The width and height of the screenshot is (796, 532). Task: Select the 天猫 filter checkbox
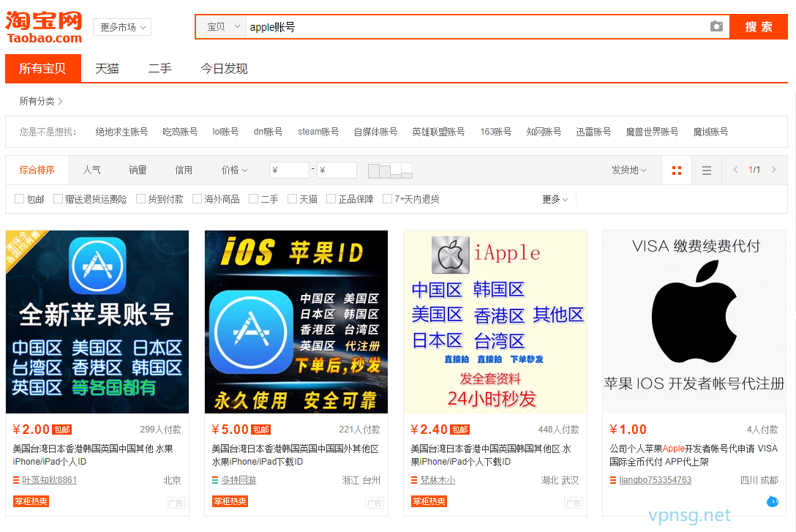(x=292, y=199)
